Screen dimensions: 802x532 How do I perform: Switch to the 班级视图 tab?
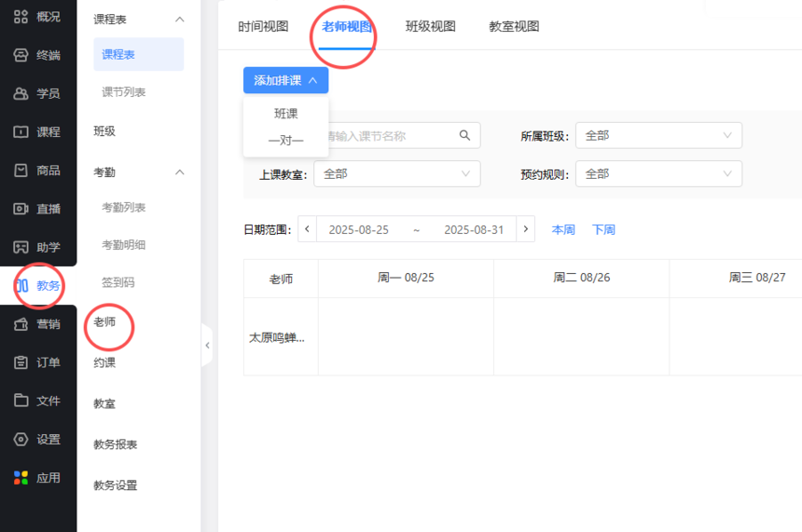click(x=431, y=26)
